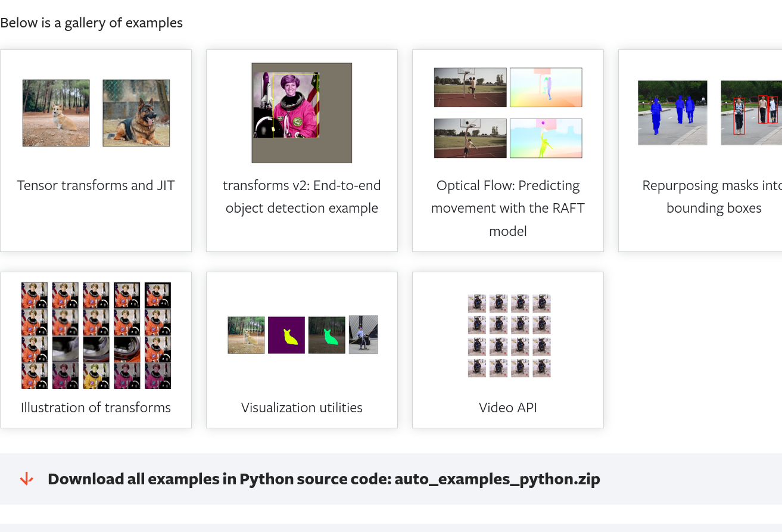Open Optical Flow RAFT model example
The width and height of the screenshot is (782, 532).
(508, 208)
